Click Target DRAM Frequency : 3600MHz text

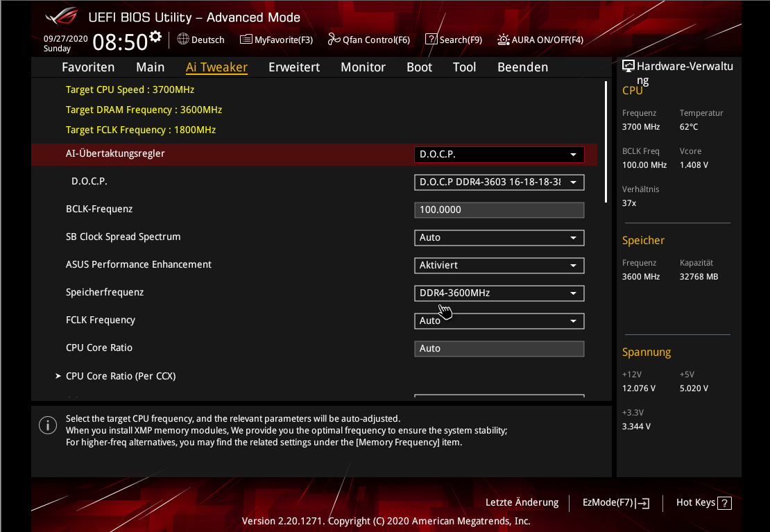click(x=144, y=110)
